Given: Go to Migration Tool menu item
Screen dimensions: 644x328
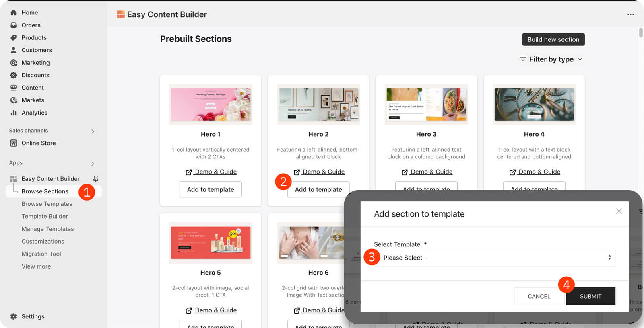Looking at the screenshot, I should tap(41, 254).
